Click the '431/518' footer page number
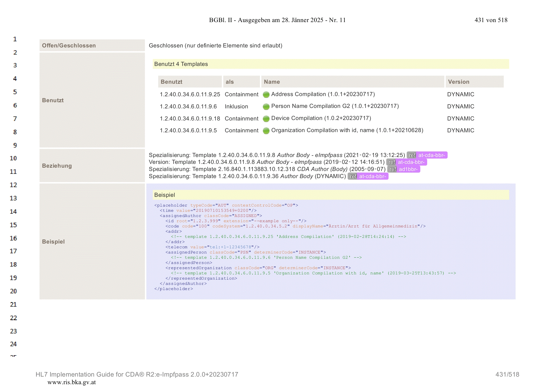 pos(507,374)
